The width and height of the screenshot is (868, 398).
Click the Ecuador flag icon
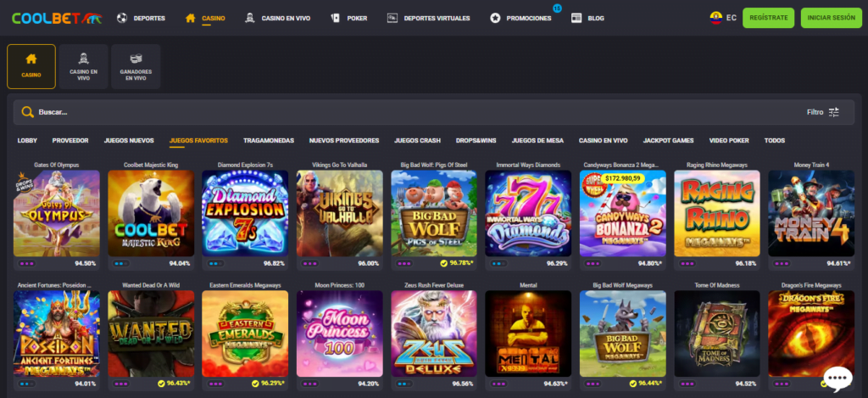[x=715, y=18]
